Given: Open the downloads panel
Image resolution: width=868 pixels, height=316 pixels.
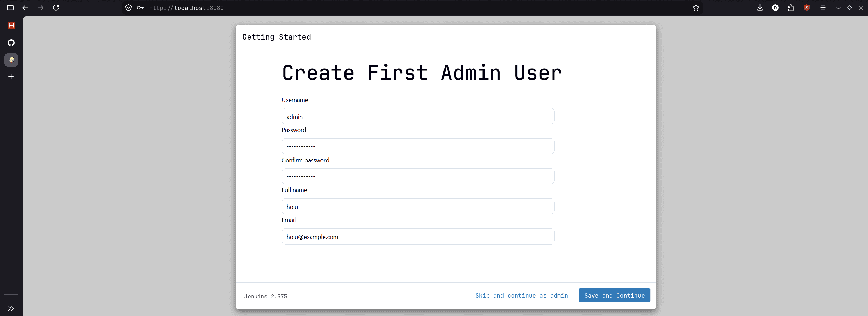Looking at the screenshot, I should tap(760, 8).
